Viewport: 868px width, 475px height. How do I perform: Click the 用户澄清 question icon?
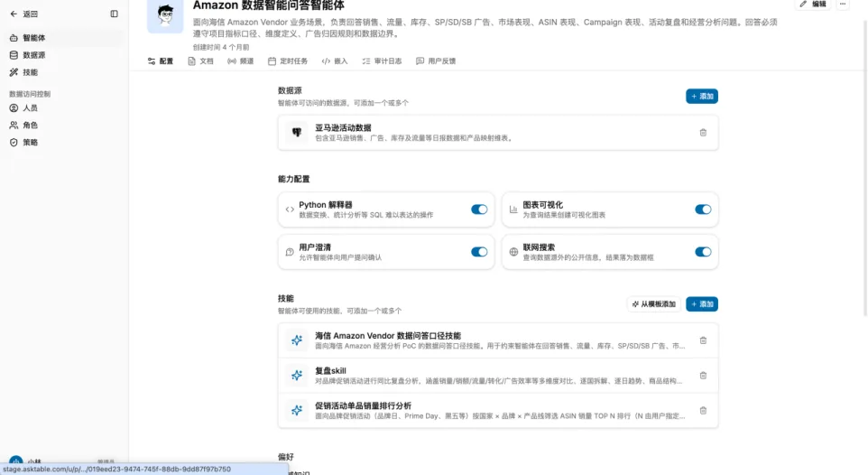pyautogui.click(x=290, y=252)
